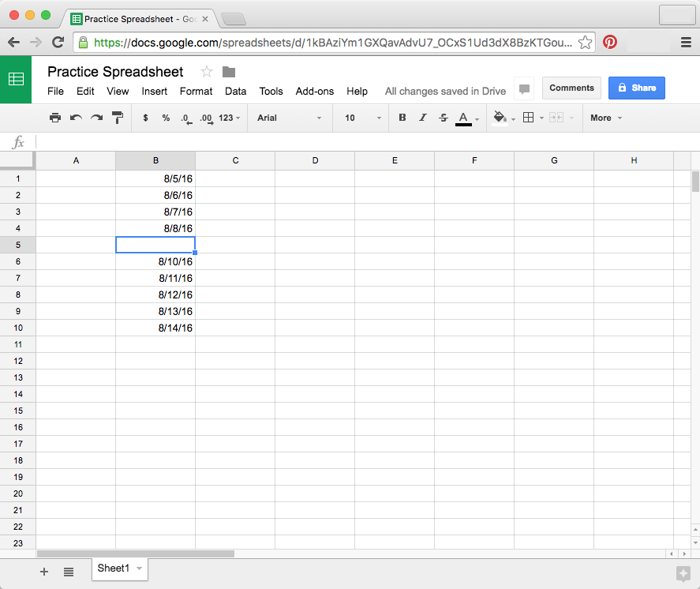Select cell D5 in the spreadsheet
700x589 pixels.
315,245
